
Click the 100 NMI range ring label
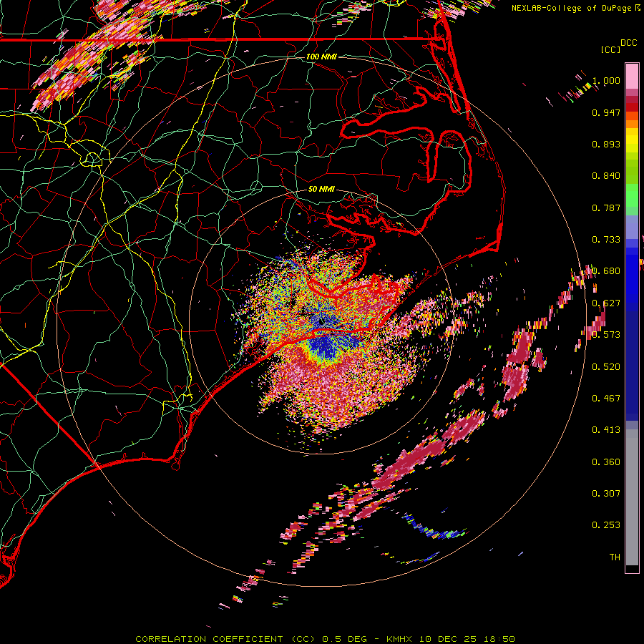pyautogui.click(x=321, y=57)
